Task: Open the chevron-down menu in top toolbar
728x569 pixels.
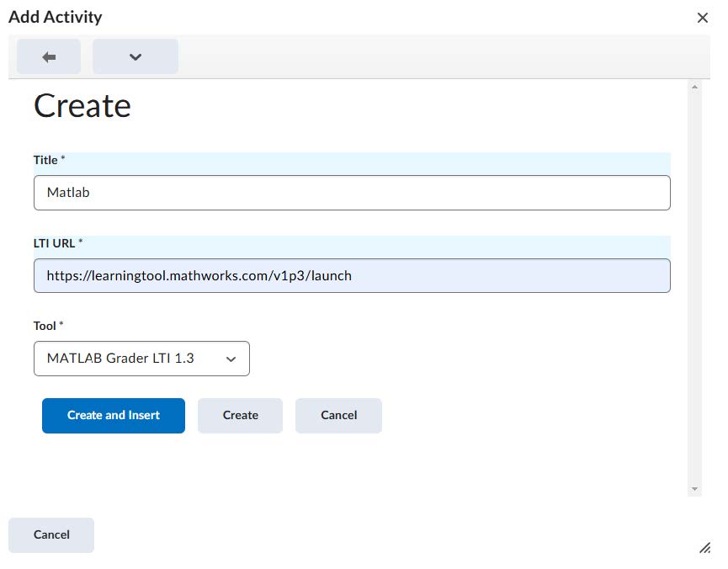Action: [135, 56]
